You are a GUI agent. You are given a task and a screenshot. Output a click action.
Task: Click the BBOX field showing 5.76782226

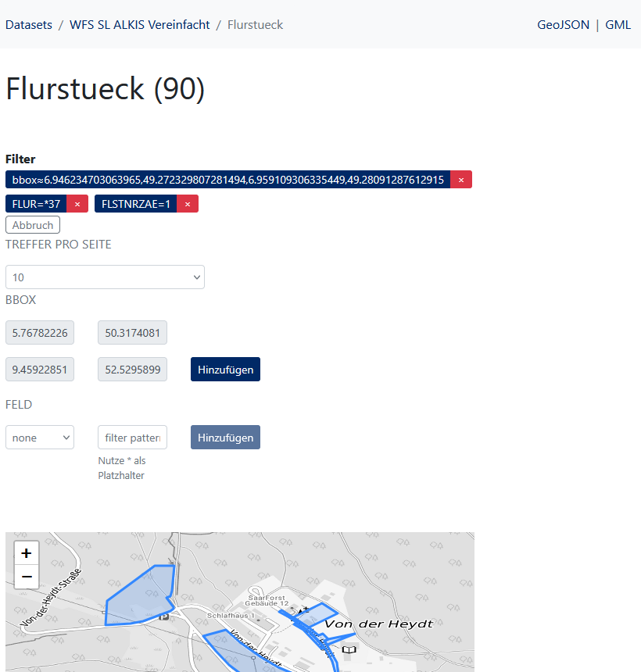click(40, 333)
